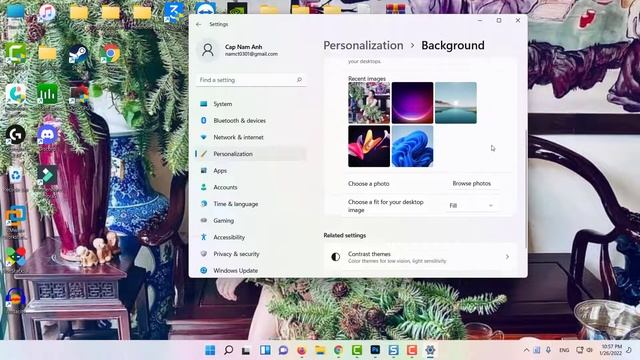Open Privacy & security settings
Screen dimensions: 640x360
pyautogui.click(x=251, y=253)
